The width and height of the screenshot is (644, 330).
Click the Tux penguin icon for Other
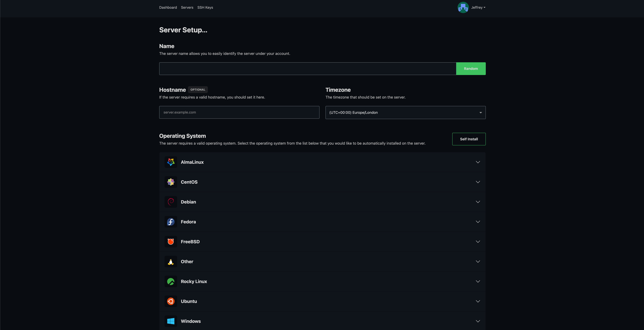click(171, 262)
